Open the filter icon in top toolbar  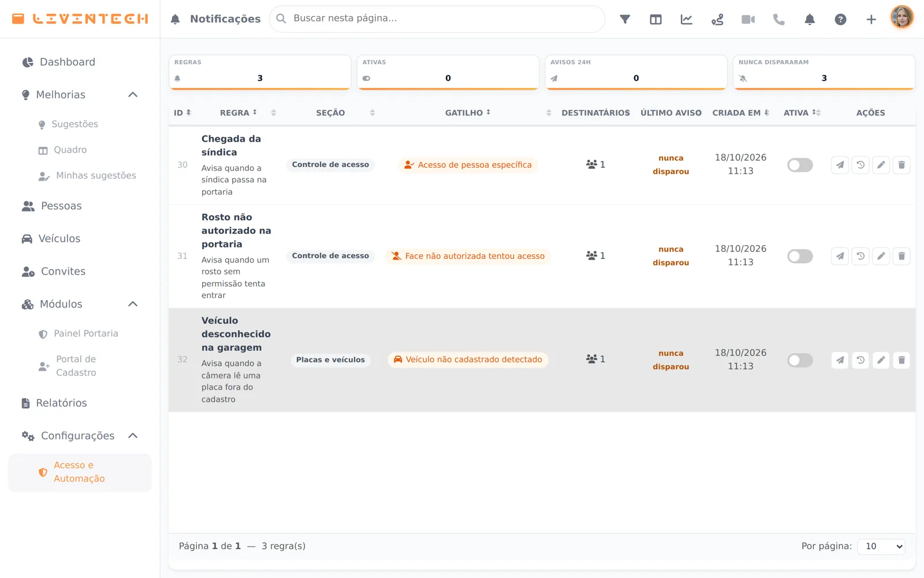pos(625,19)
